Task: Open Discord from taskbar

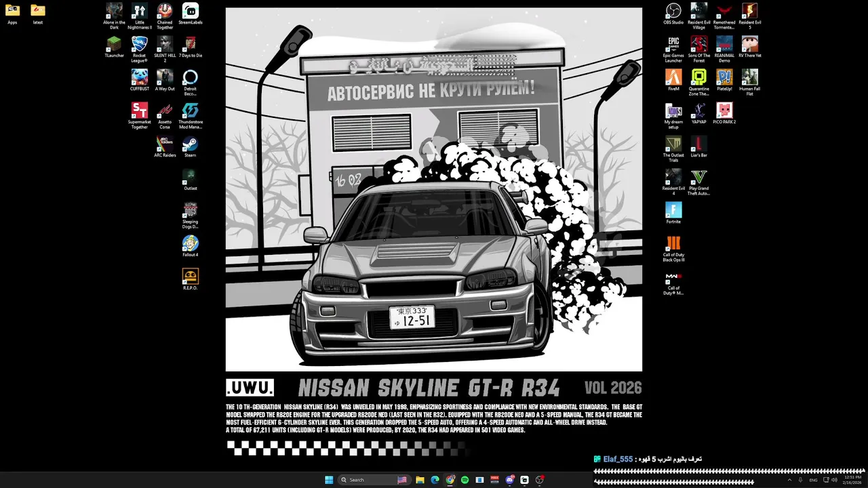Action: click(x=509, y=480)
